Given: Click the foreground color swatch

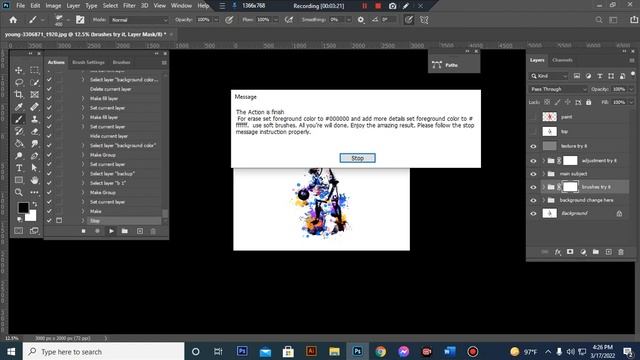Looking at the screenshot, I should pyautogui.click(x=23, y=207).
